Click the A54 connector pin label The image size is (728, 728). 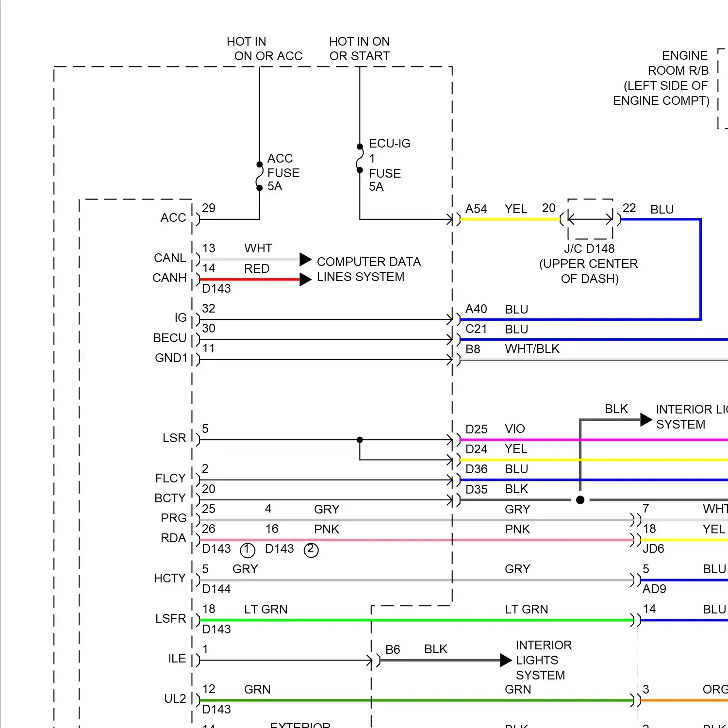tap(476, 209)
